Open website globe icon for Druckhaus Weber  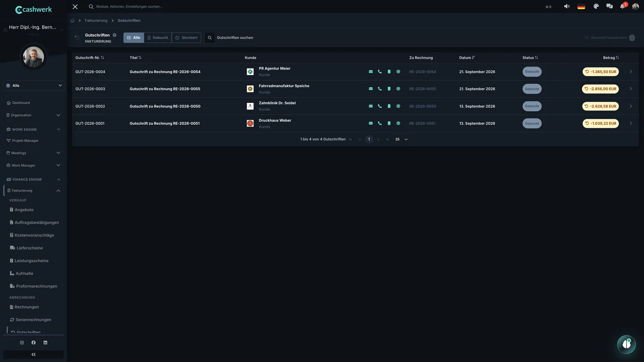pyautogui.click(x=398, y=123)
